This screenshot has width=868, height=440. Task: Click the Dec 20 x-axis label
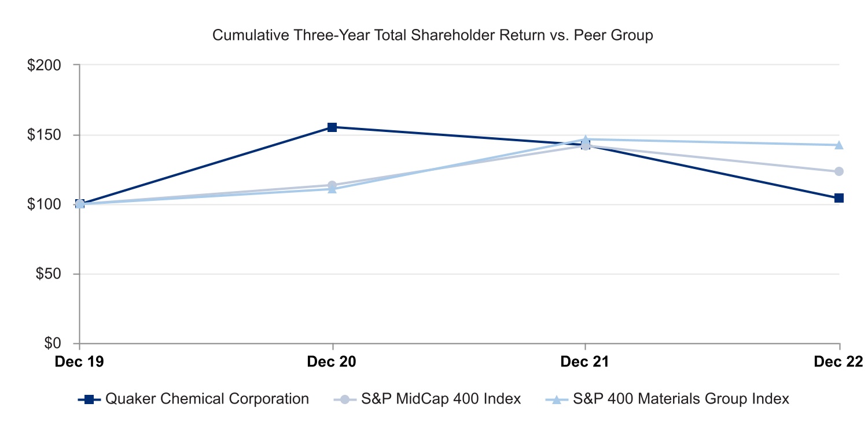[x=332, y=362]
